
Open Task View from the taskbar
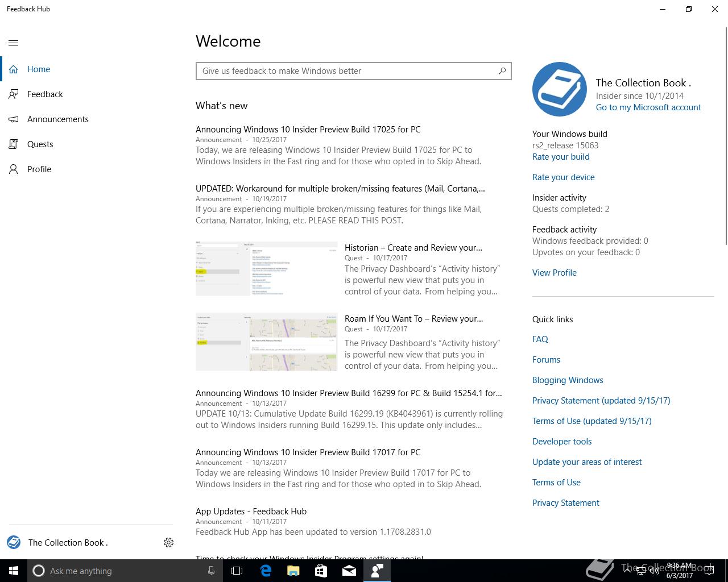tap(237, 571)
